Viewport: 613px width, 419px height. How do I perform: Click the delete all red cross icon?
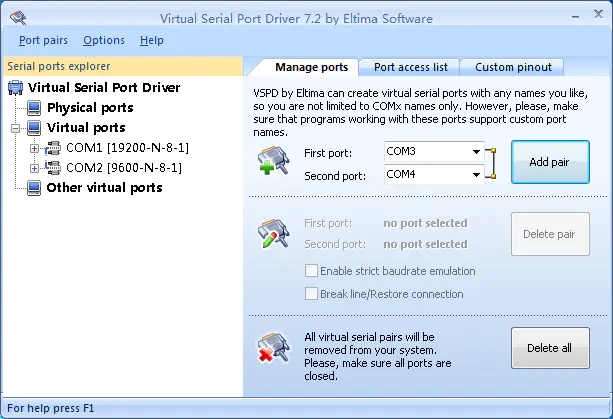[273, 347]
